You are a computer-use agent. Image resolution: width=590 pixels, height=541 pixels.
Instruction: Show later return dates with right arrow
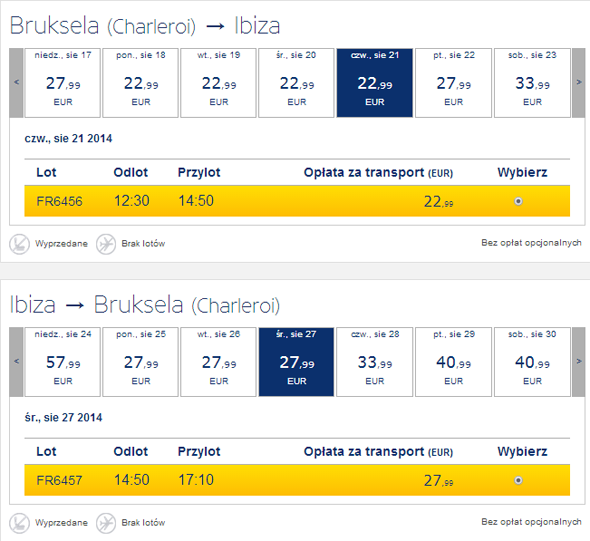(579, 362)
